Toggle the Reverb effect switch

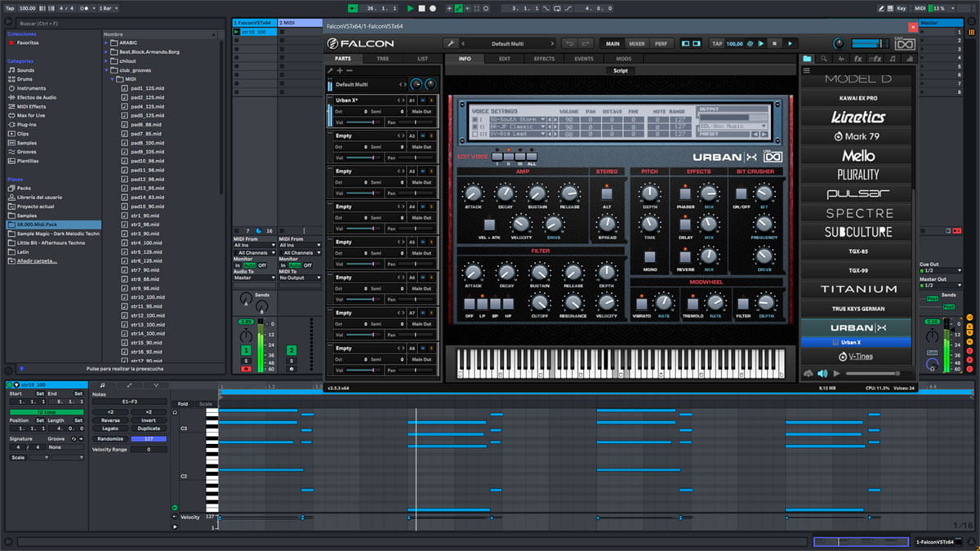[686, 256]
